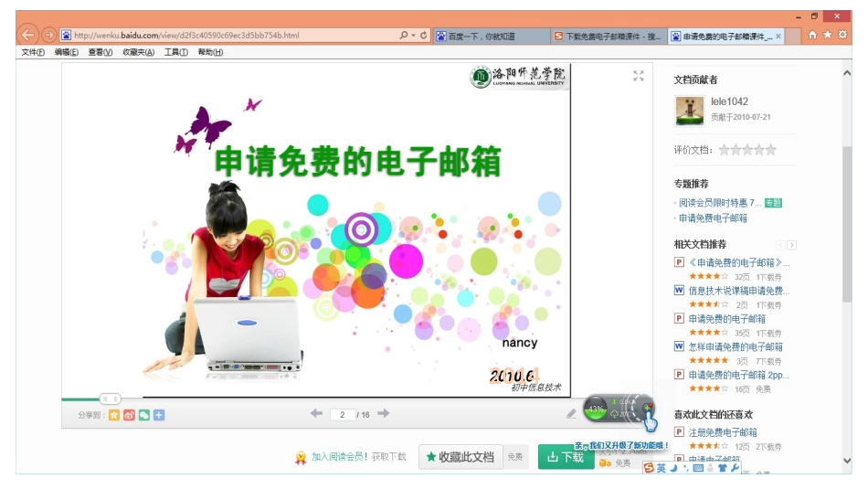Rate document with the first star
868x489 pixels.
(x=724, y=150)
